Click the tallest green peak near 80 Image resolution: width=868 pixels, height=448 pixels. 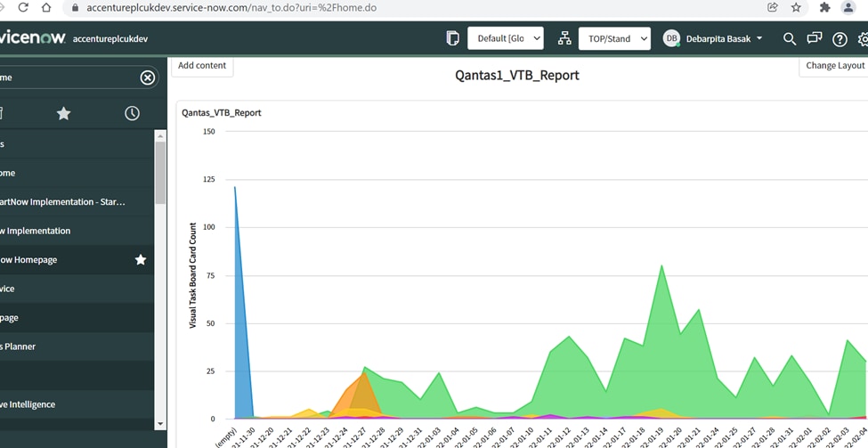click(661, 267)
